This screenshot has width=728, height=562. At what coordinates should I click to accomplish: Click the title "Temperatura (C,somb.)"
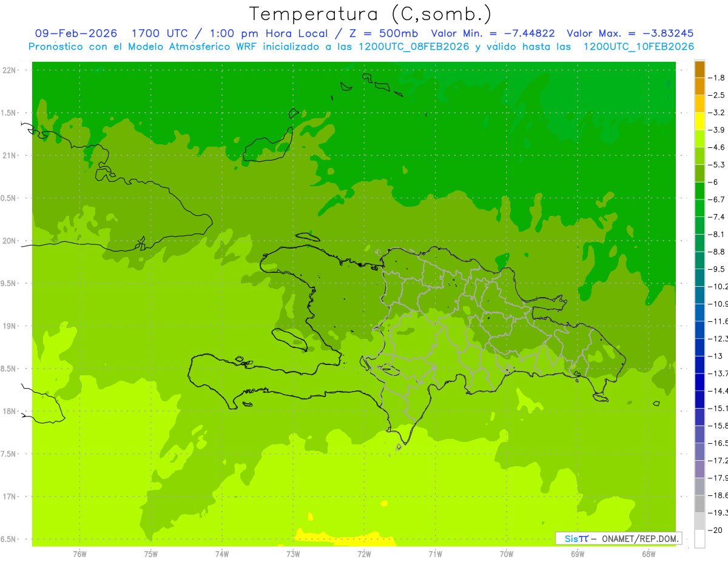click(371, 14)
